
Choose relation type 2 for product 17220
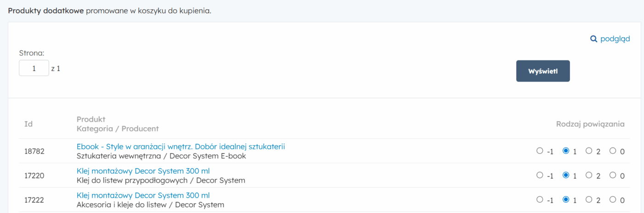(589, 175)
